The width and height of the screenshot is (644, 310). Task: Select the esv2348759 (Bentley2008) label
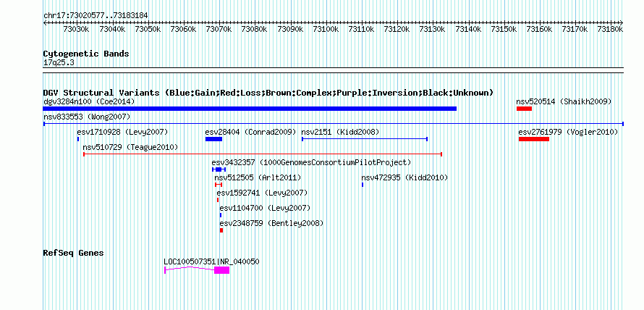(271, 223)
